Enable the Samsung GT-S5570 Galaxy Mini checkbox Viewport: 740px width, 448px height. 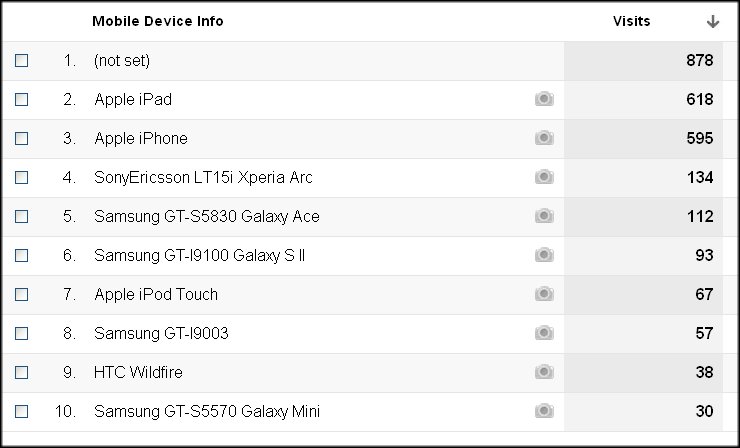coord(22,412)
